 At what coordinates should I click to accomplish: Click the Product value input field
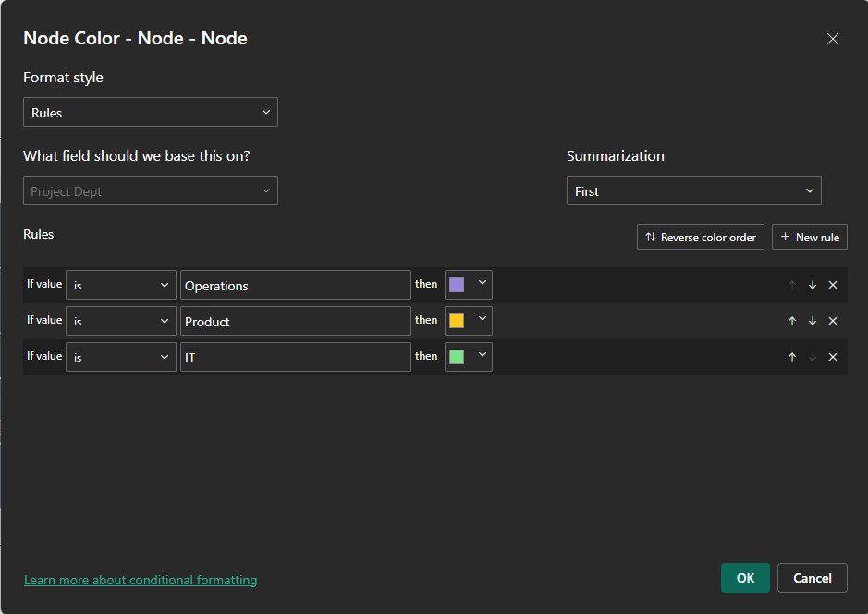click(296, 321)
